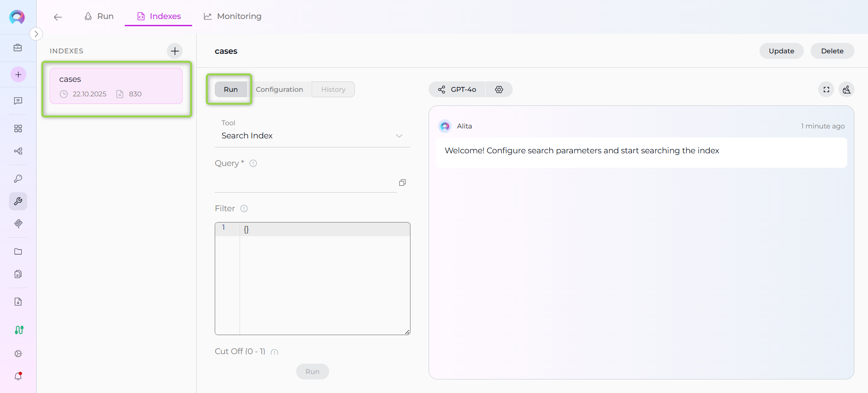Click into the Query input field
Image resolution: width=868 pixels, height=393 pixels.
pyautogui.click(x=305, y=183)
